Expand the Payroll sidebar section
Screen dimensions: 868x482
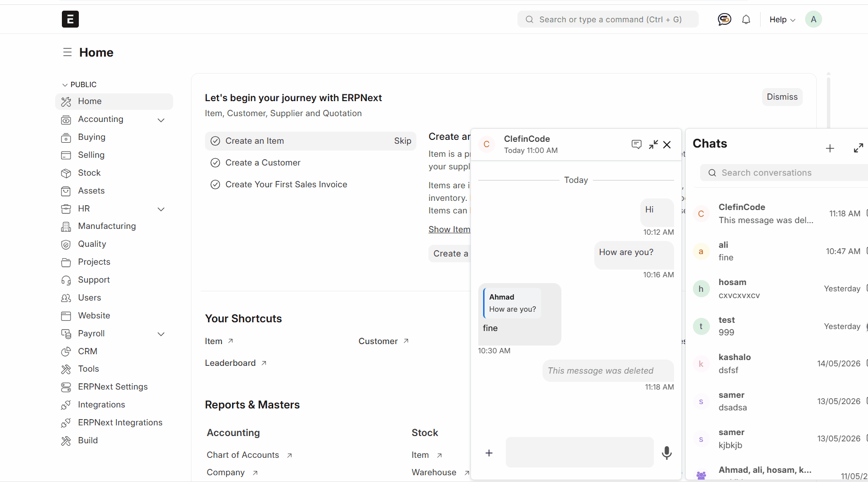pyautogui.click(x=162, y=334)
